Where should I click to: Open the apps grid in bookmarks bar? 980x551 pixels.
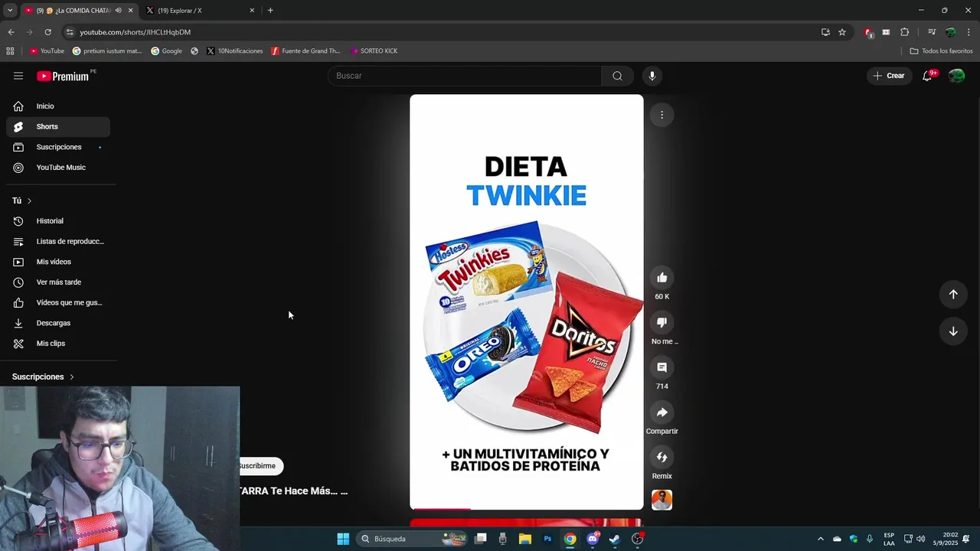(x=10, y=51)
